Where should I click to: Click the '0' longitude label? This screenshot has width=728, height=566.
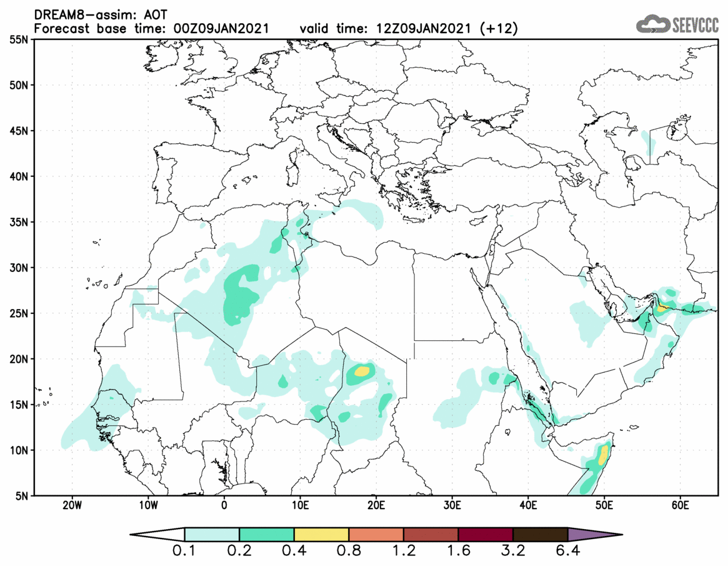pos(224,505)
